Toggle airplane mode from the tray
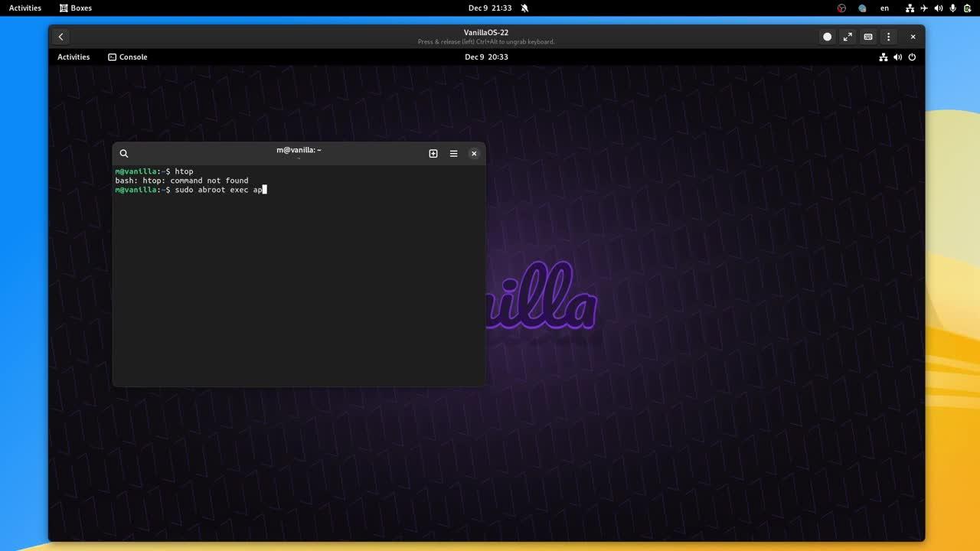Screen dimensions: 980x551 pos(924,8)
